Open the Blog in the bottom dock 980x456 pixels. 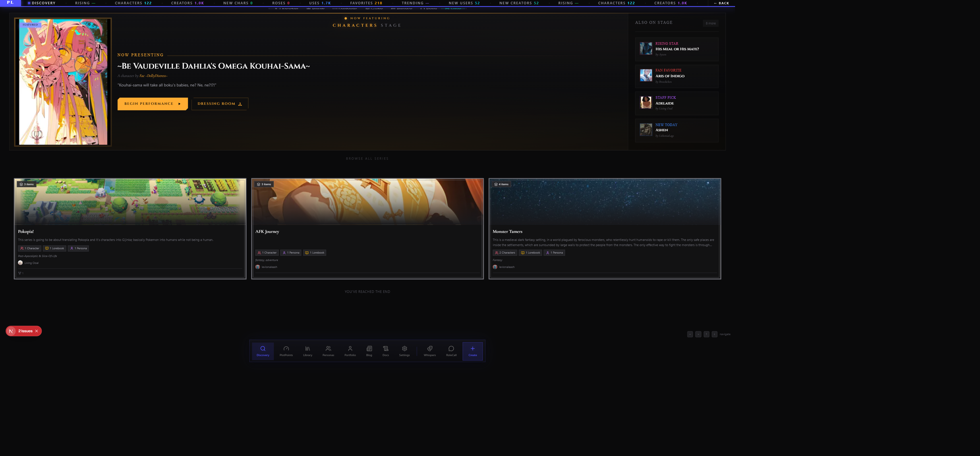[x=369, y=351]
